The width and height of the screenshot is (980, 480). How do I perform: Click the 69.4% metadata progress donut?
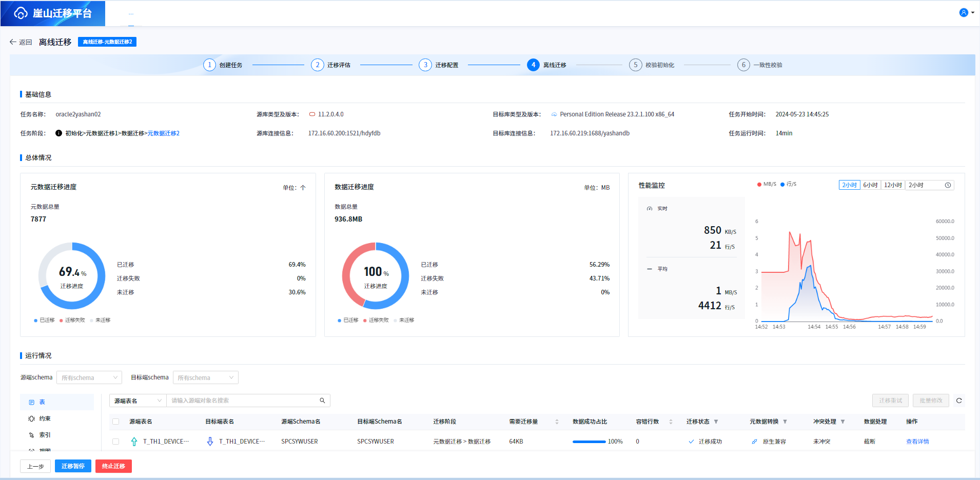tap(72, 276)
